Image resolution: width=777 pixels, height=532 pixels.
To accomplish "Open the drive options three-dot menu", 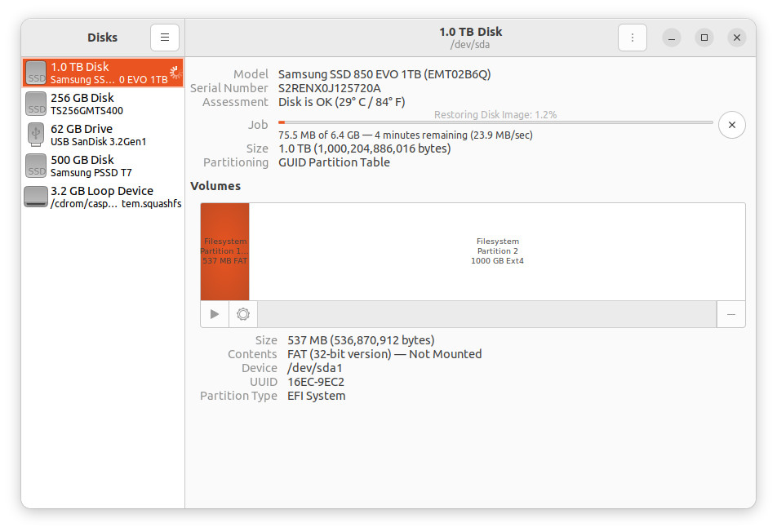I will (x=632, y=38).
